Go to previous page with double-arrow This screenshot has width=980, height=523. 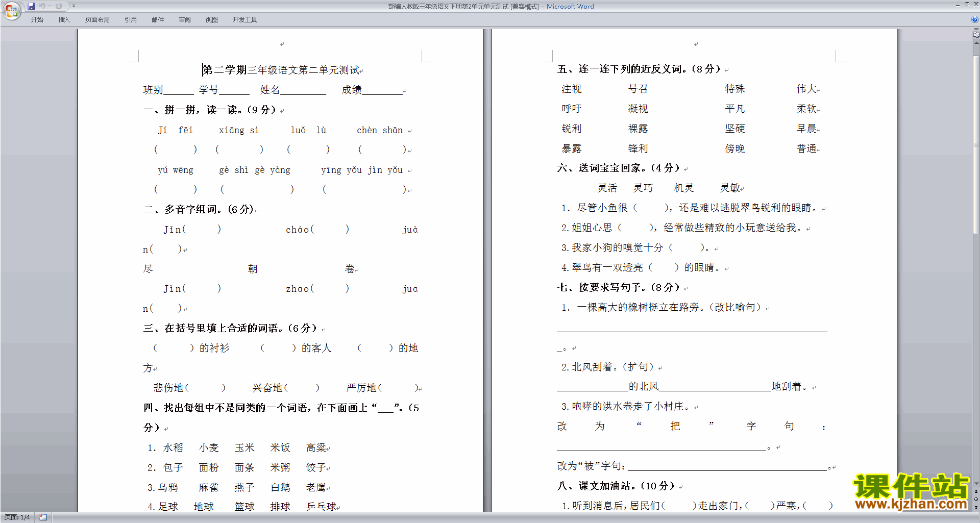(x=976, y=491)
